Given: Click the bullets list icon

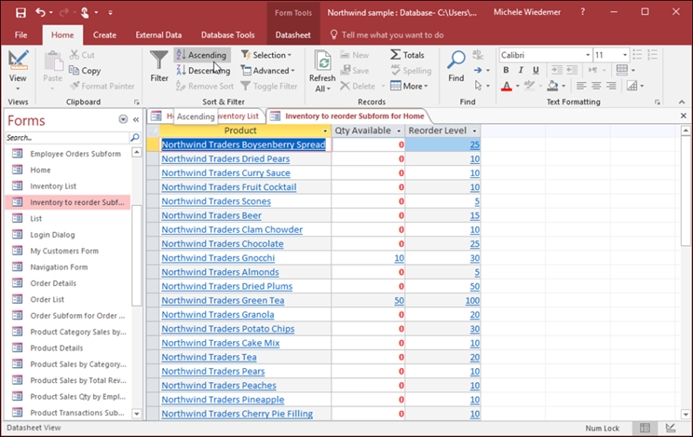Looking at the screenshot, I should pyautogui.click(x=637, y=54).
